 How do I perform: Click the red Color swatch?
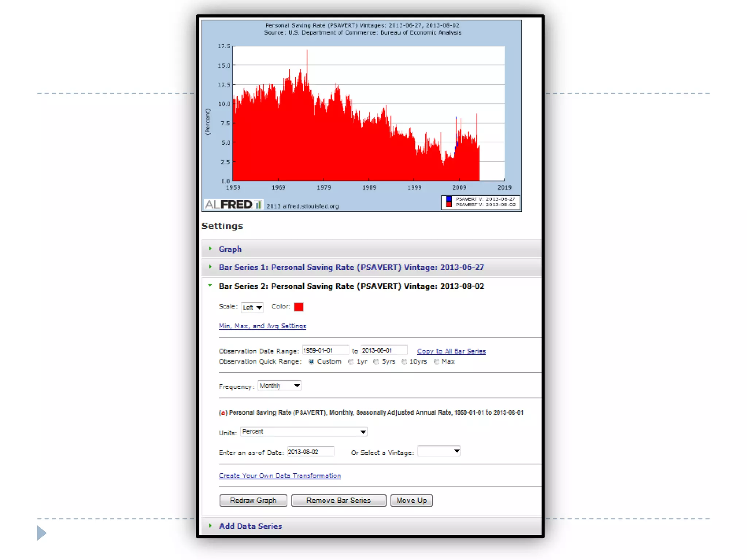tap(299, 307)
